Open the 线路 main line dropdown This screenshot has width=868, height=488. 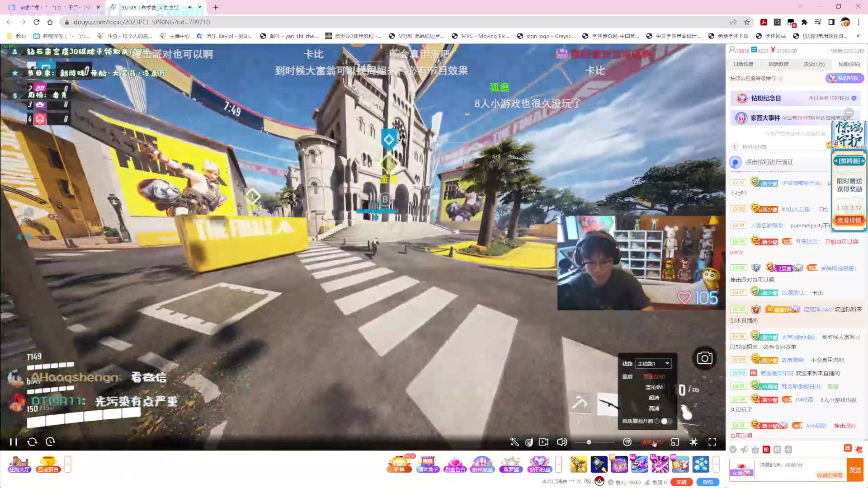654,363
